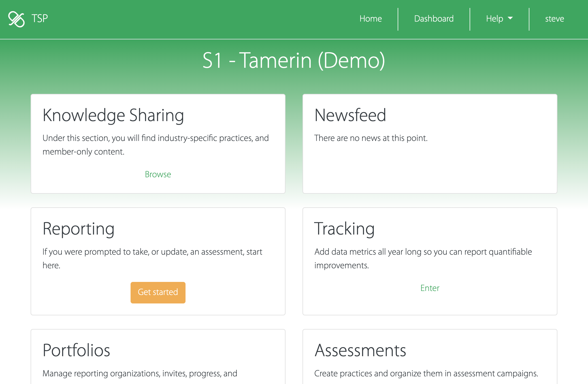The image size is (588, 384).
Task: Expand the Help dropdown menu
Action: (495, 19)
